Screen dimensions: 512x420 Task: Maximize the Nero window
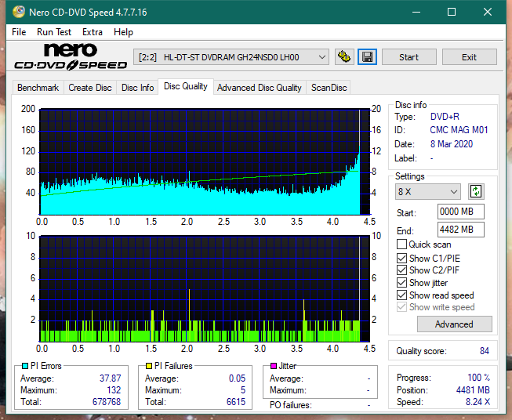tap(452, 12)
